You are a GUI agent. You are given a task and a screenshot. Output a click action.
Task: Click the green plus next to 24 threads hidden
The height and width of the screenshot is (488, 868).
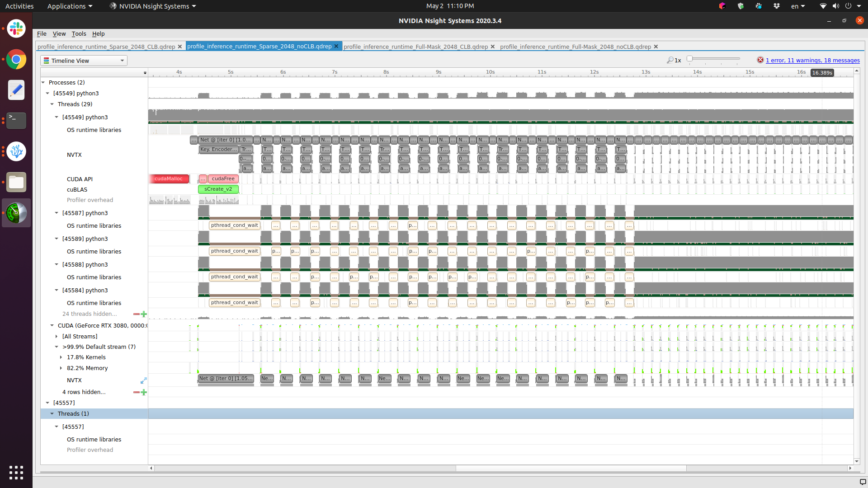coord(144,314)
